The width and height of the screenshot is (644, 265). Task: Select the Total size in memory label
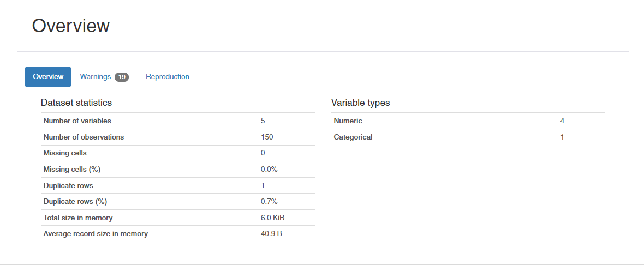point(78,218)
